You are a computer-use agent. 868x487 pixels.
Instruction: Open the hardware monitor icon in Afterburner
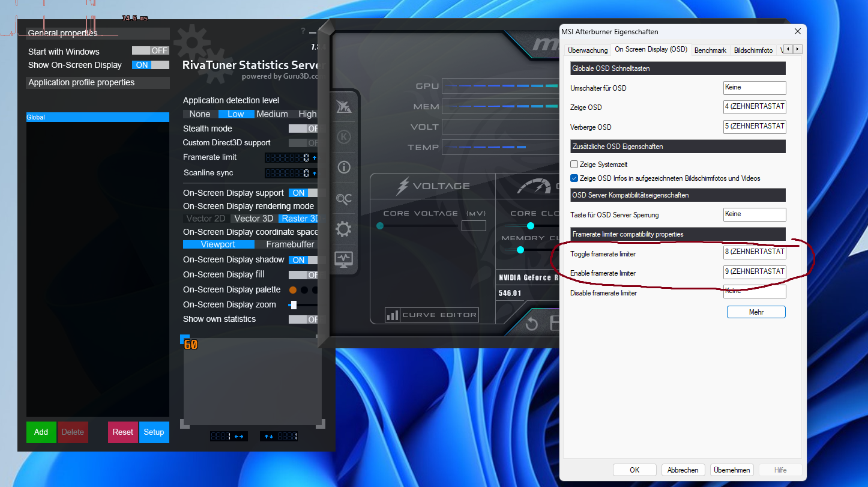pos(344,259)
